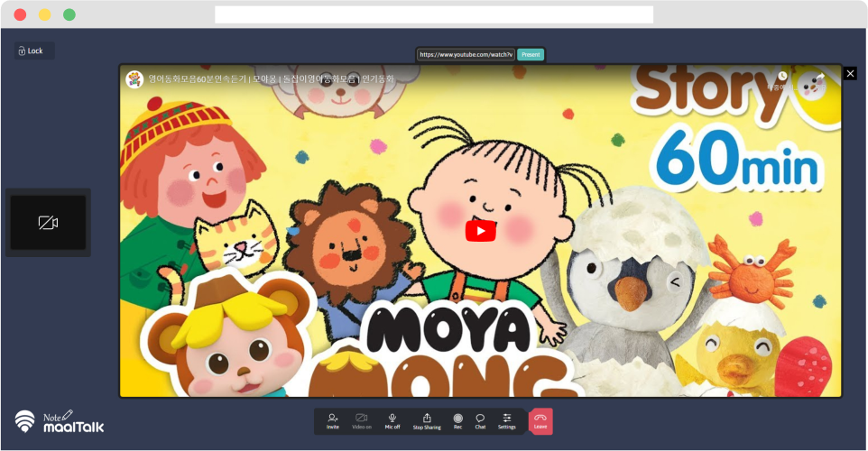868x451 pixels.
Task: Click the Note maalTalk logo
Action: tap(60, 421)
